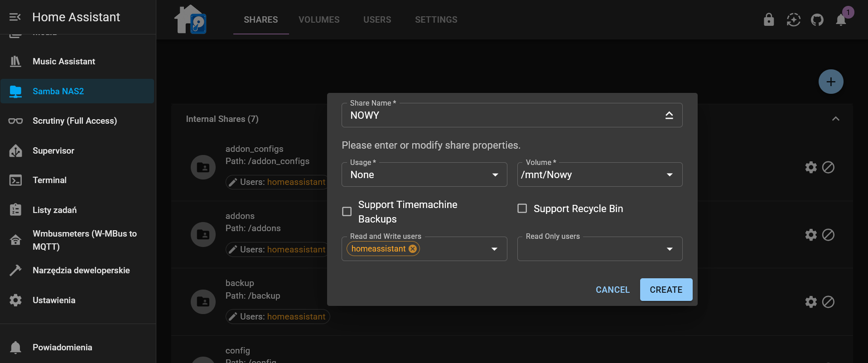
Task: Launch the Terminal sidebar icon
Action: pos(15,180)
